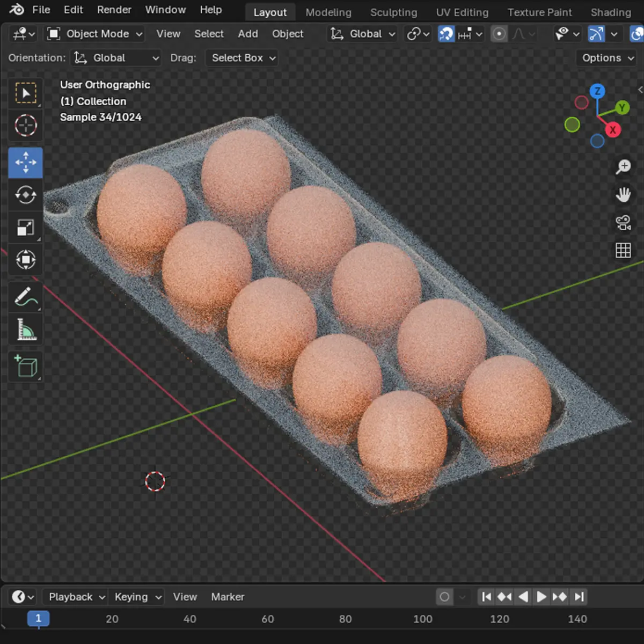Jump to the previous keyframe

(x=504, y=597)
